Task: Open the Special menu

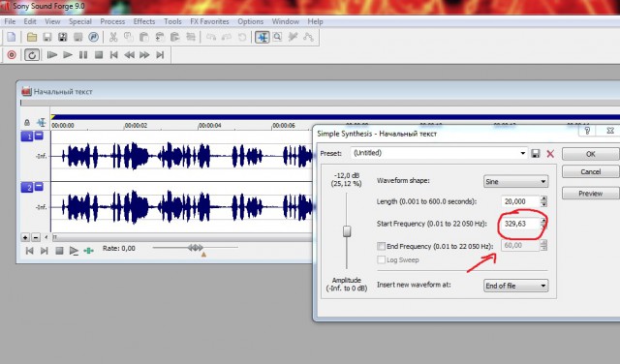Action: tap(79, 21)
